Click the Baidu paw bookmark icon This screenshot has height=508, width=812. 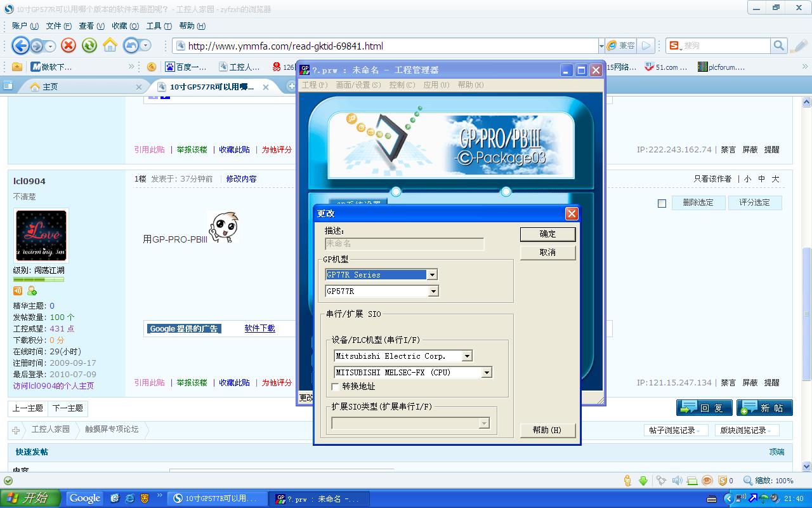click(x=170, y=67)
